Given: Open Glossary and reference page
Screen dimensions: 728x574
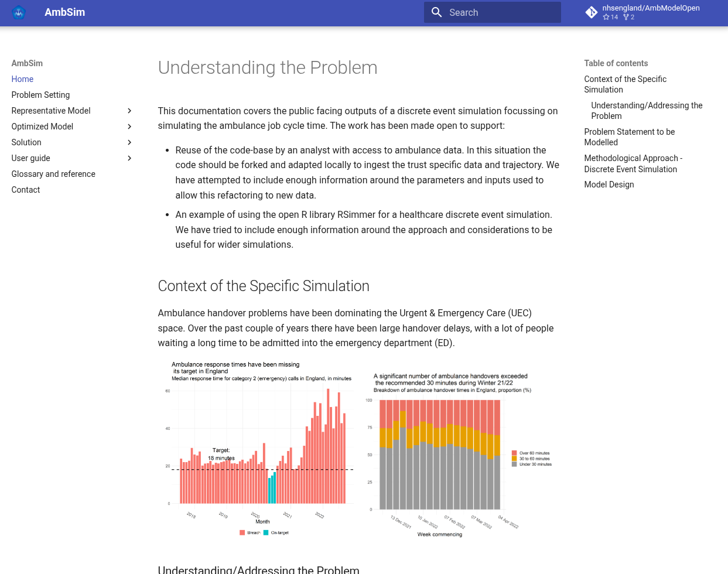Looking at the screenshot, I should (53, 174).
